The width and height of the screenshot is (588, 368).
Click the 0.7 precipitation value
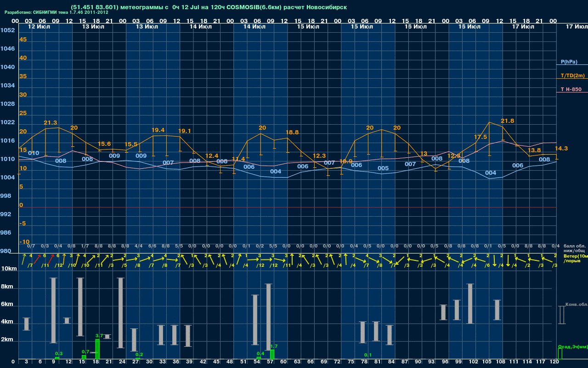pos(85,352)
